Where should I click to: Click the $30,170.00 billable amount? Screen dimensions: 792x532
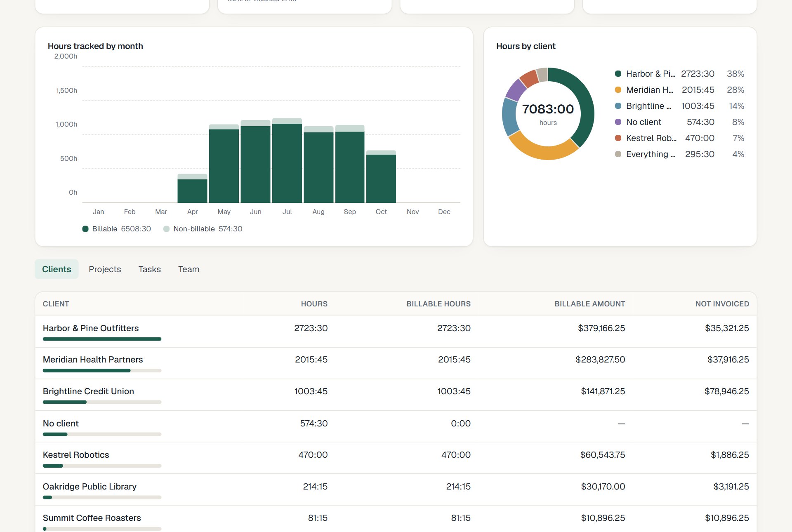603,487
